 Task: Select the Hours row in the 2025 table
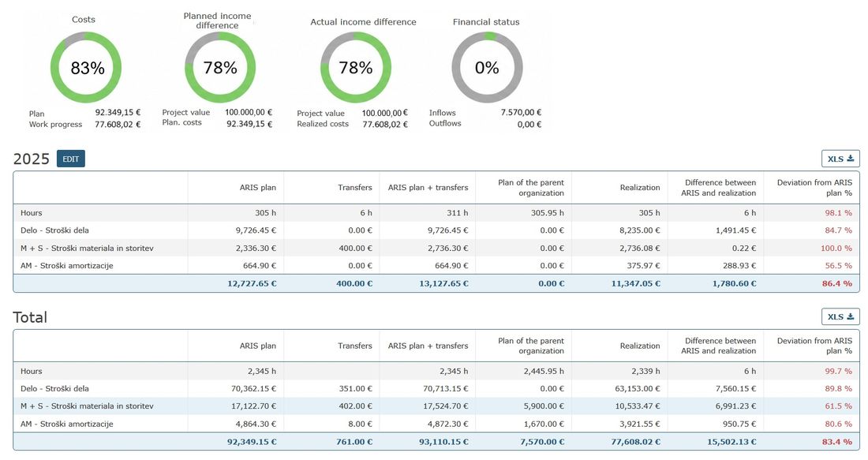click(x=436, y=212)
